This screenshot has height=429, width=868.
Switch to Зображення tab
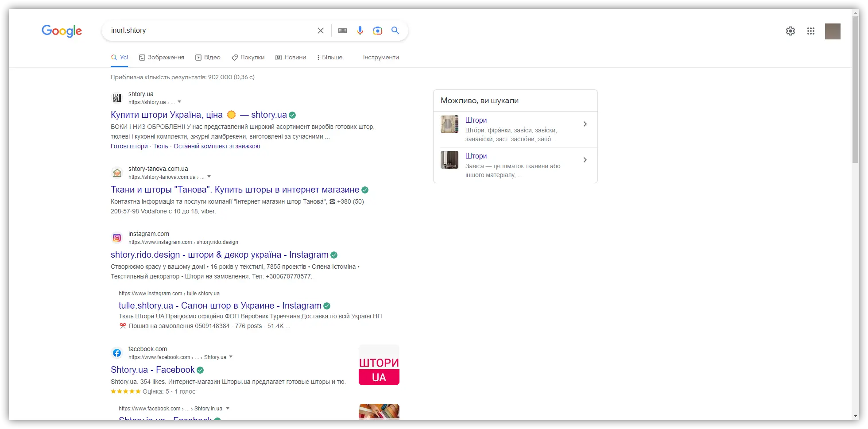(x=162, y=58)
